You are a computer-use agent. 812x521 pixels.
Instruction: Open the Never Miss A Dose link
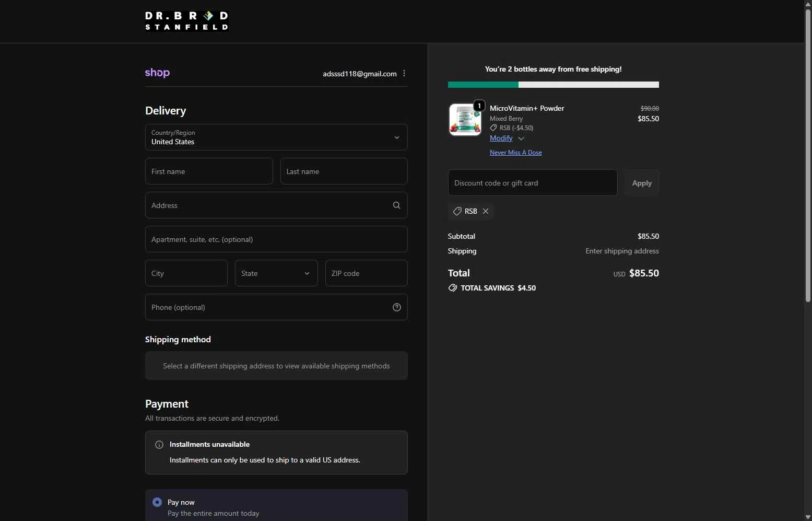(516, 153)
